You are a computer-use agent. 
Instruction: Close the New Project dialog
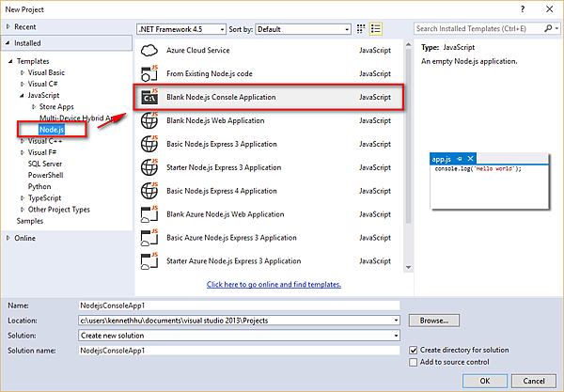[550, 9]
